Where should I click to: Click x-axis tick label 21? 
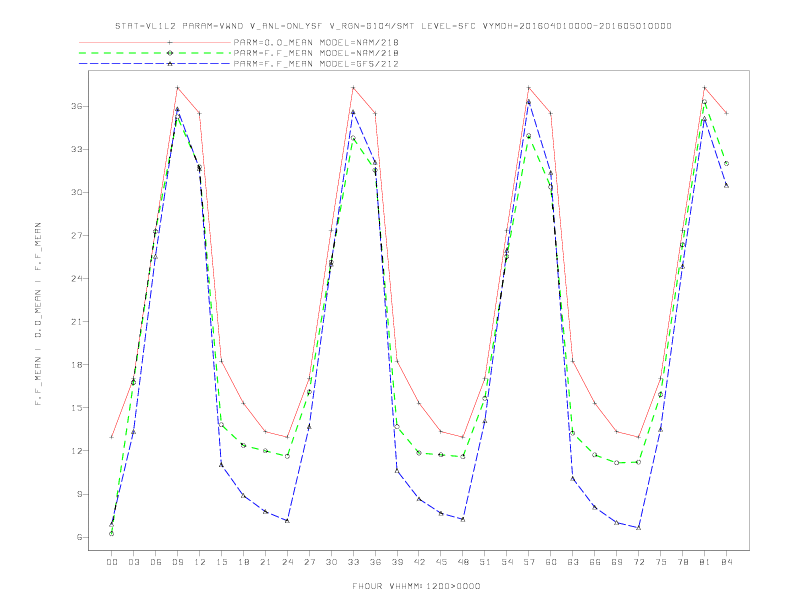click(265, 562)
